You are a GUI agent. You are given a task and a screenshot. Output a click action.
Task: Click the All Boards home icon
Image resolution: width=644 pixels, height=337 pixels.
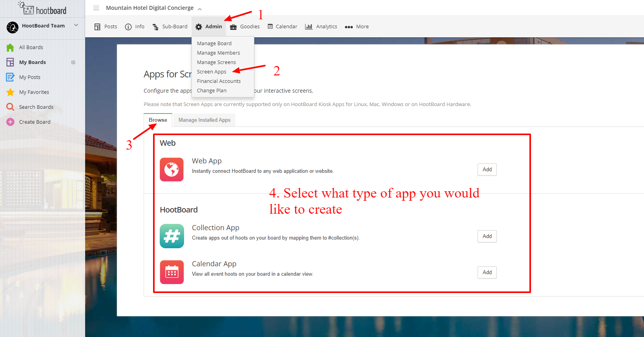click(x=10, y=48)
